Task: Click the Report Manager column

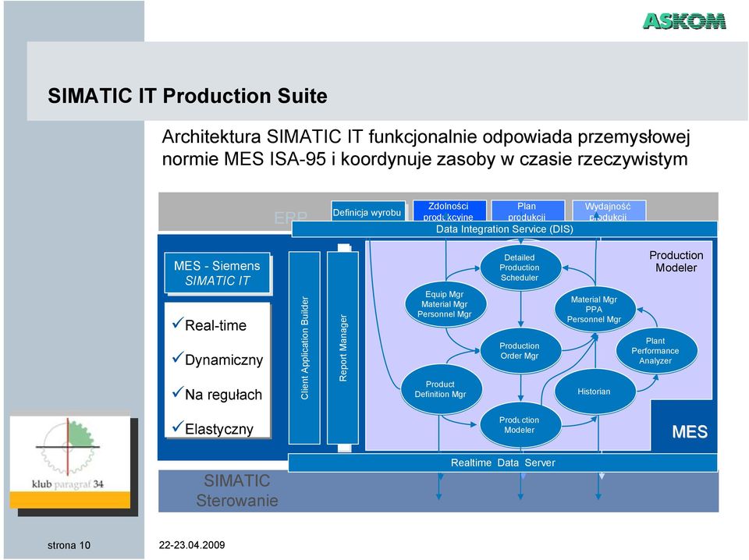Action: pos(343,348)
